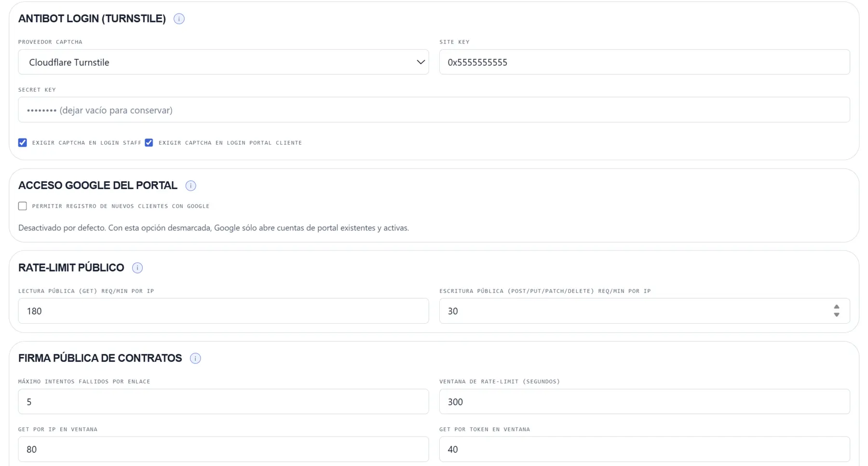Decrease Escritura pública value with down arrow

click(837, 315)
